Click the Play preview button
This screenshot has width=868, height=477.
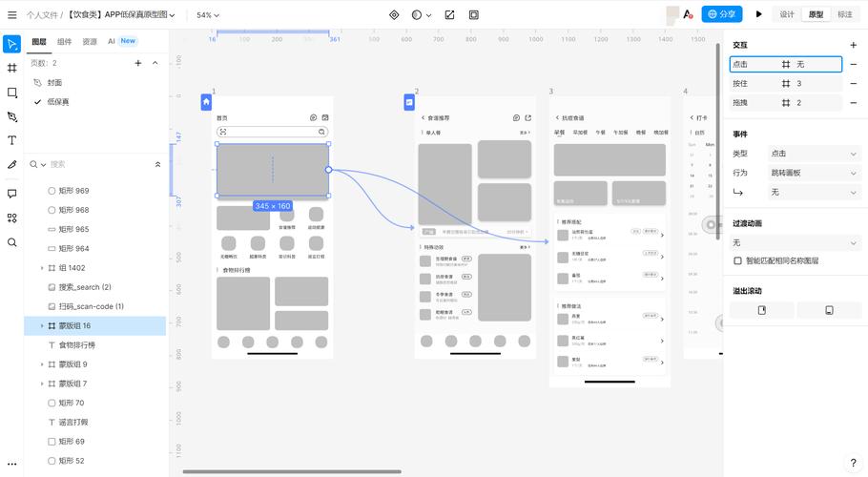click(758, 14)
